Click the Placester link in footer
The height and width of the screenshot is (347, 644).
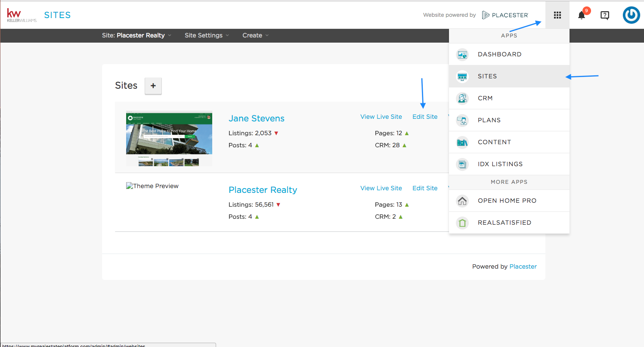tap(523, 266)
